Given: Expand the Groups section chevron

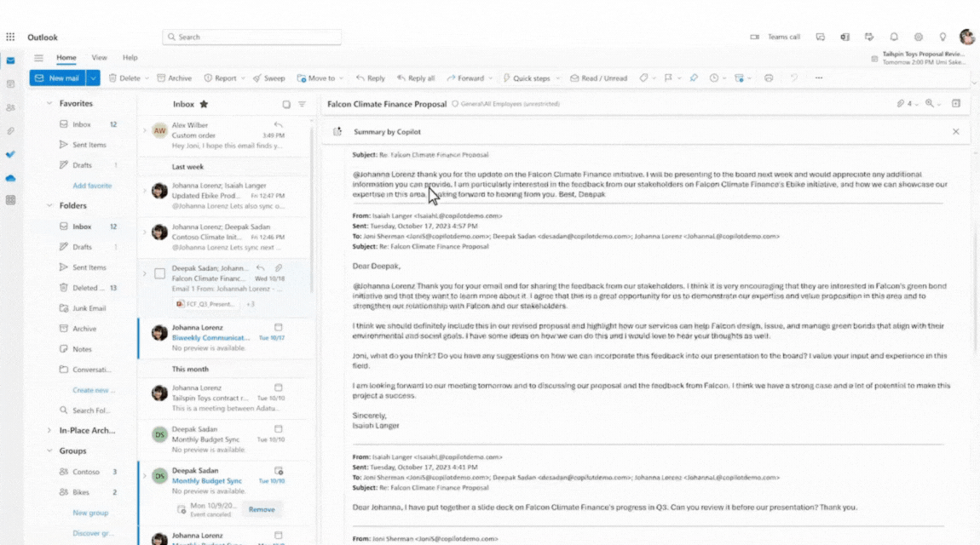Looking at the screenshot, I should click(x=49, y=450).
